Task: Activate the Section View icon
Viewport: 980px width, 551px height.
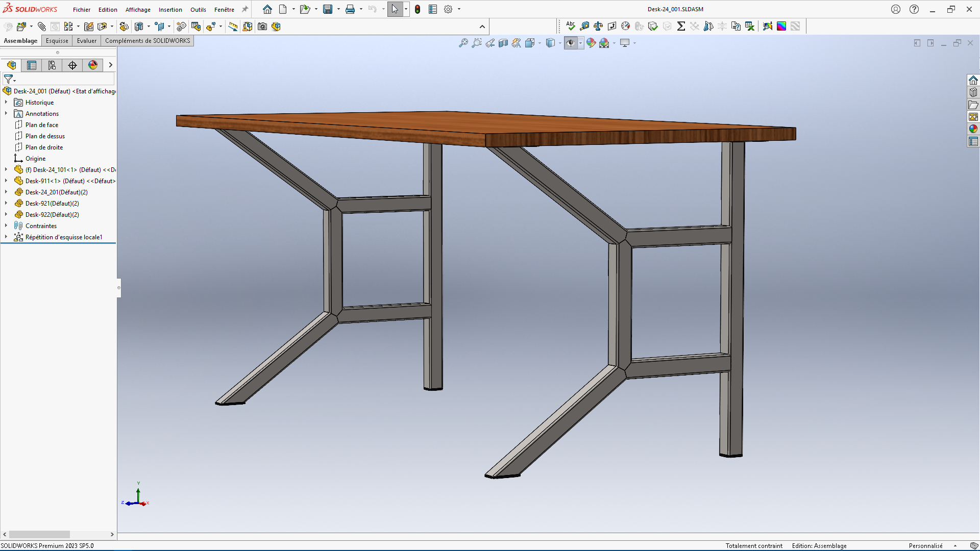Action: (x=503, y=43)
